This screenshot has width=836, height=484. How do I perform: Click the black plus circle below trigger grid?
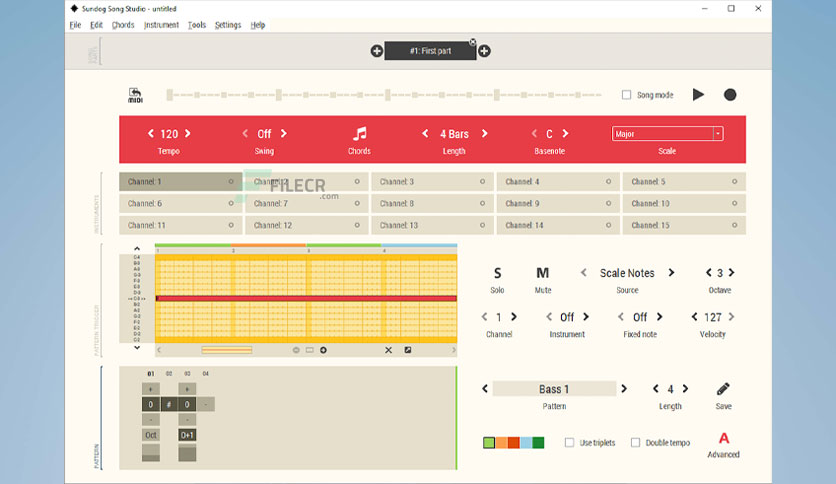point(323,350)
